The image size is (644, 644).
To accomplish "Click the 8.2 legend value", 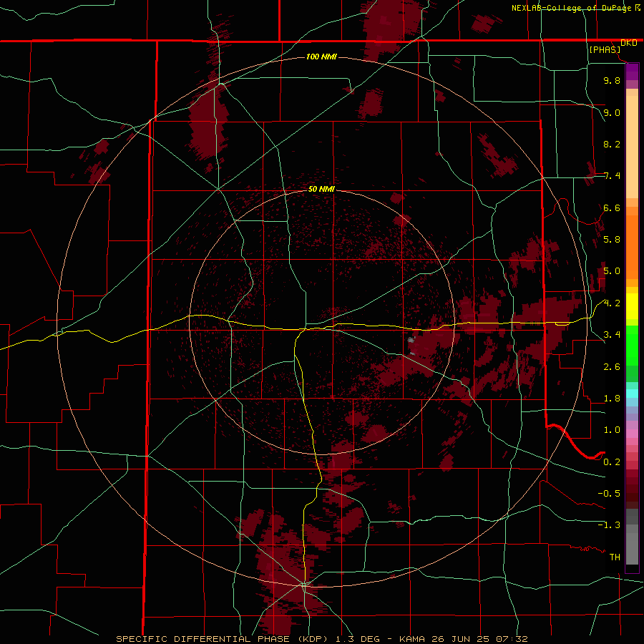I will click(x=612, y=144).
